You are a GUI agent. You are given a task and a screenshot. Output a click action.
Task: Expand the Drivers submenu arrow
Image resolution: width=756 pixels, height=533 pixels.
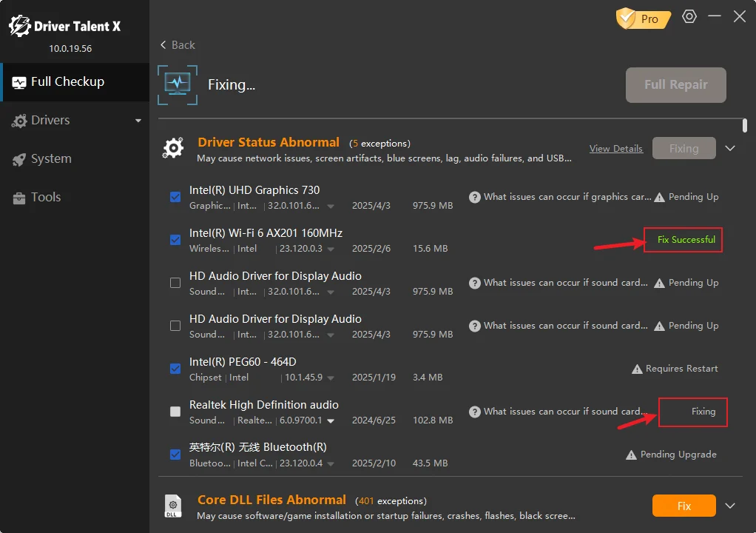tap(138, 121)
